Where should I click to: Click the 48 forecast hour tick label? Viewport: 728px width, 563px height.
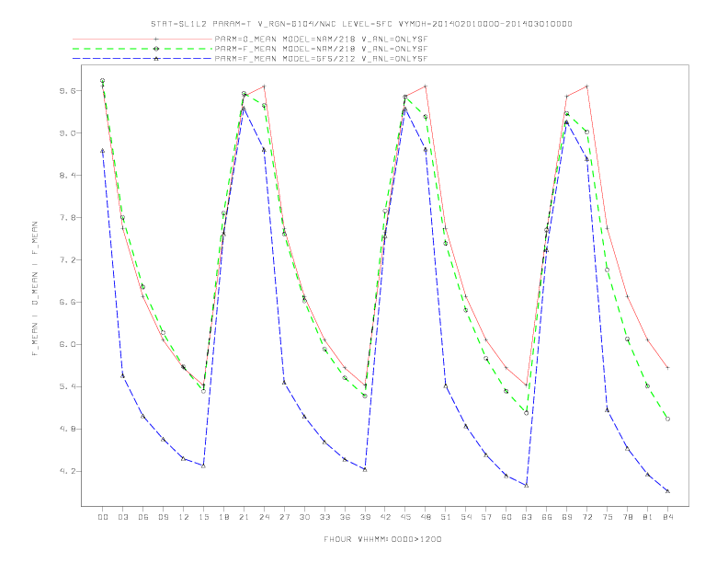(x=426, y=517)
